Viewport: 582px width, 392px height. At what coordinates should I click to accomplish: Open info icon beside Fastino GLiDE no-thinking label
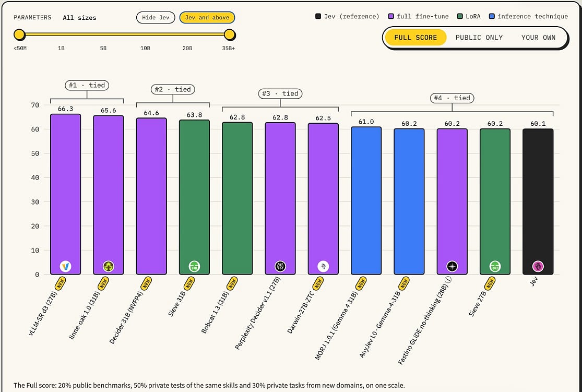(x=448, y=280)
